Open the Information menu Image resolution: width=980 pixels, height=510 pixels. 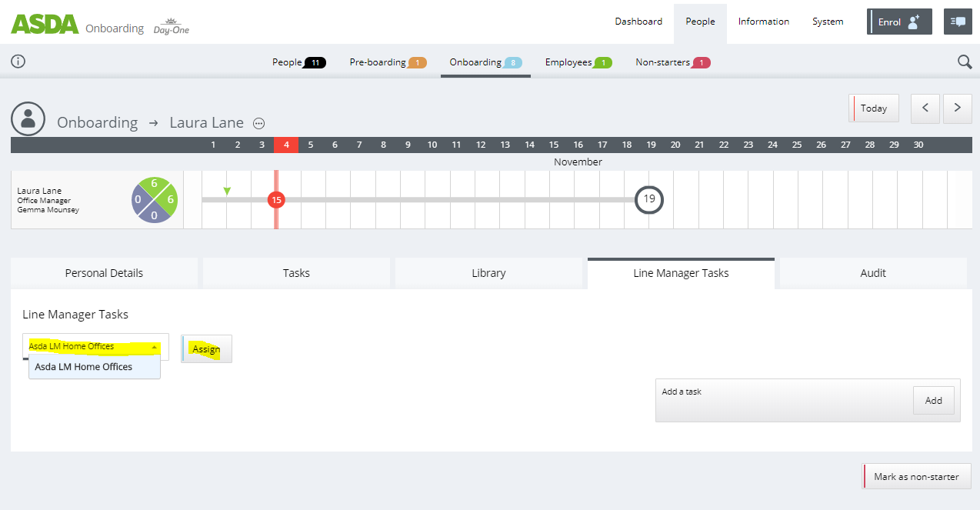point(763,22)
